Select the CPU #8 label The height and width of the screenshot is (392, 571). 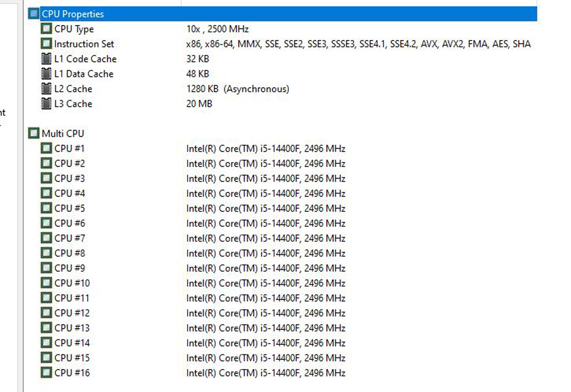pyautogui.click(x=69, y=253)
